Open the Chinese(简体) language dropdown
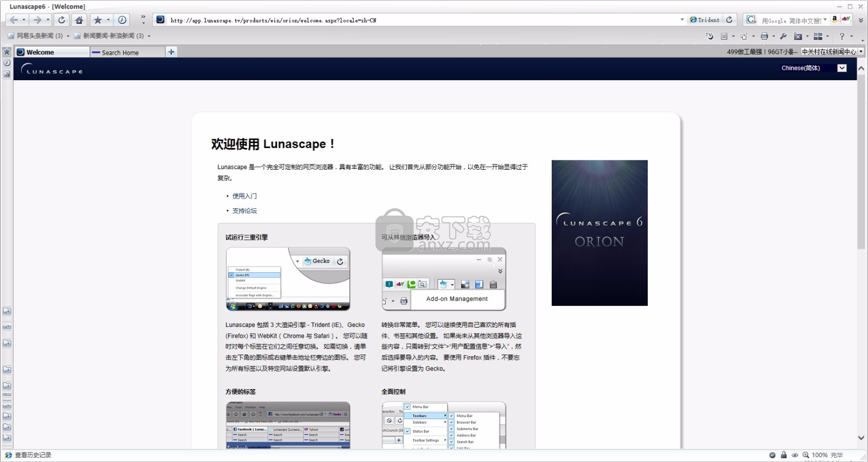 click(x=841, y=68)
